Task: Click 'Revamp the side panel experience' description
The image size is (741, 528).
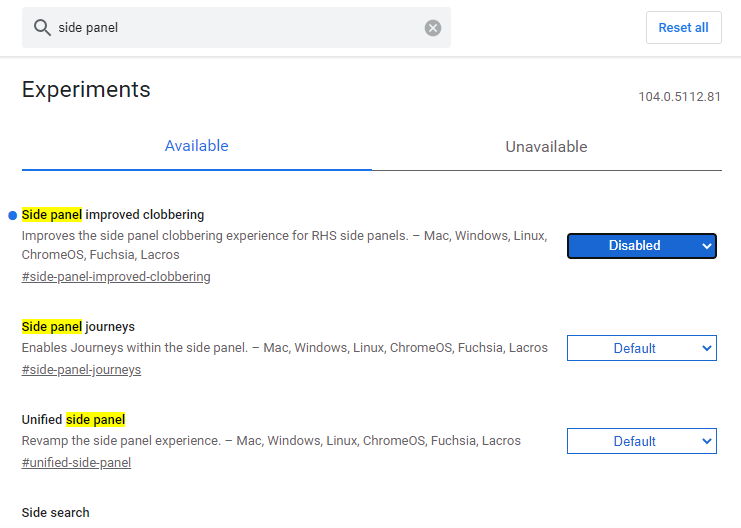Action: [x=271, y=441]
